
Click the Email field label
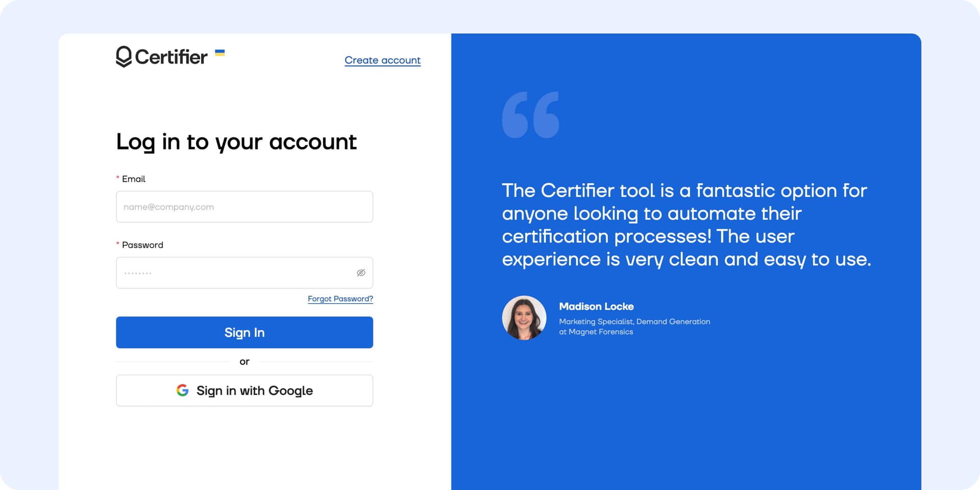tap(133, 179)
